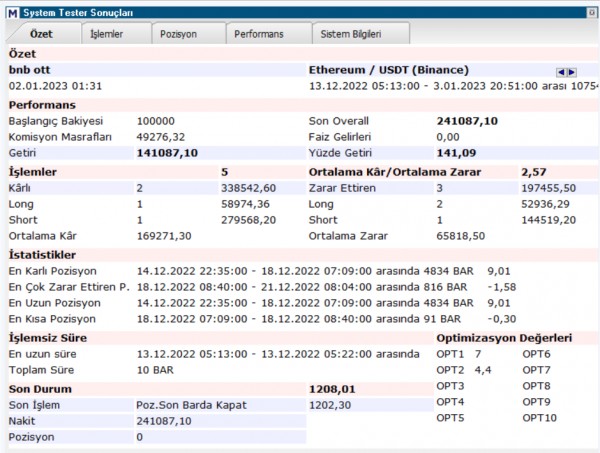Image resolution: width=600 pixels, height=453 pixels.
Task: Click the Nakit value 241087,10
Action: point(164,421)
